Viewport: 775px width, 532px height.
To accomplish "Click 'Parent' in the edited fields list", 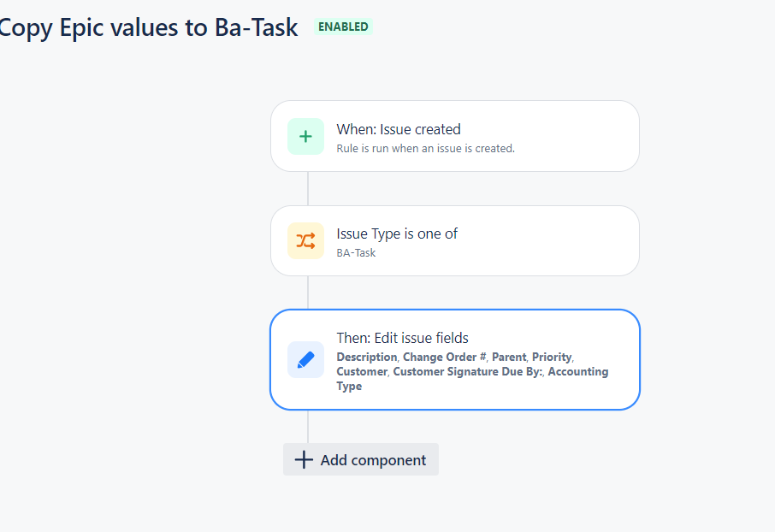I will click(509, 357).
